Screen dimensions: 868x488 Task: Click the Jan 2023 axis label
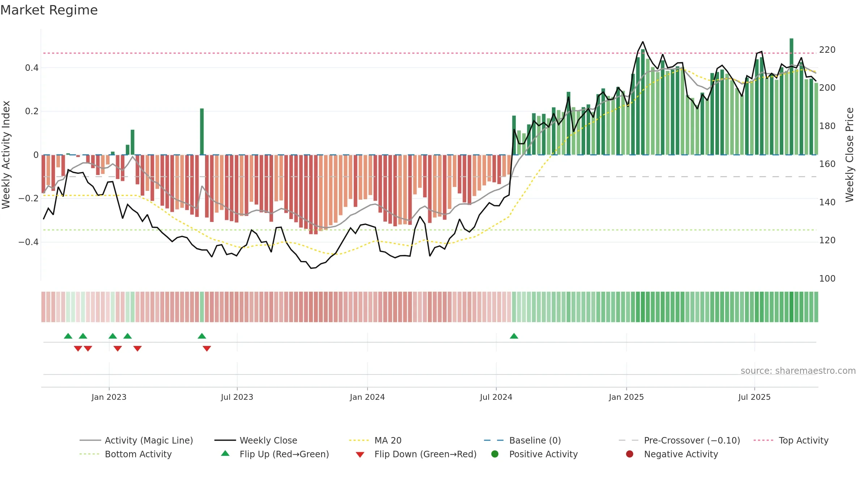pyautogui.click(x=109, y=397)
